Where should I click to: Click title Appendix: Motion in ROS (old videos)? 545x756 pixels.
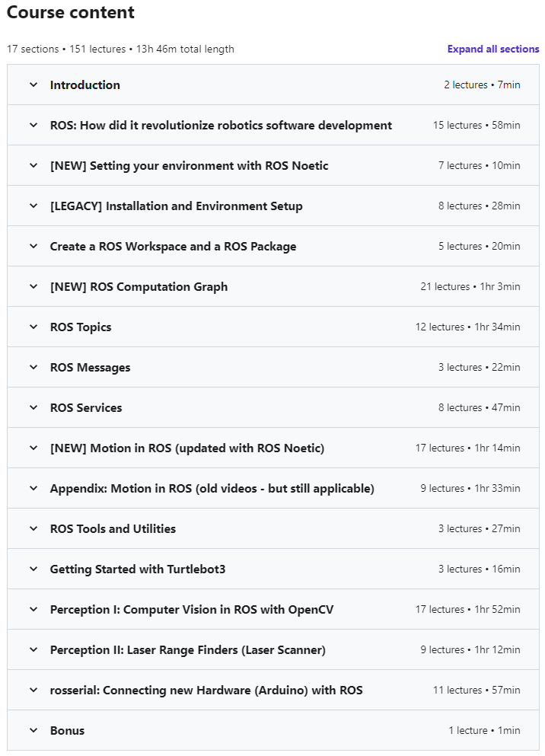(212, 489)
